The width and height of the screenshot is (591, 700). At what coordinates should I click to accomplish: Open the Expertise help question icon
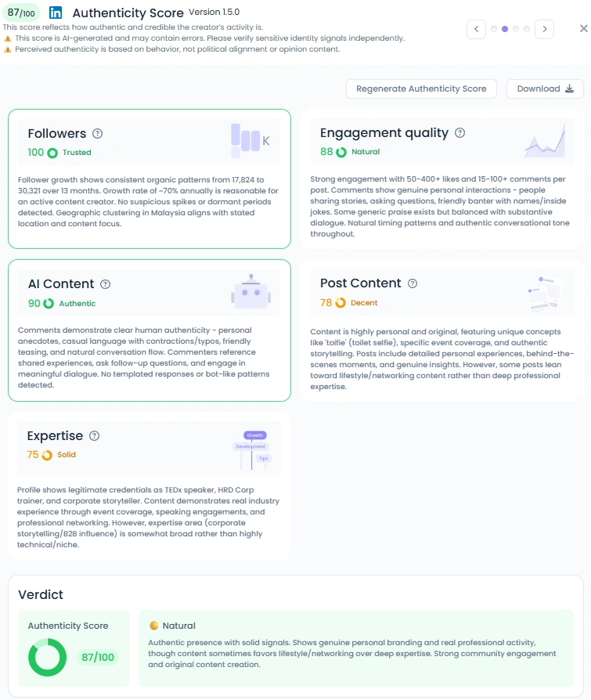(x=94, y=435)
